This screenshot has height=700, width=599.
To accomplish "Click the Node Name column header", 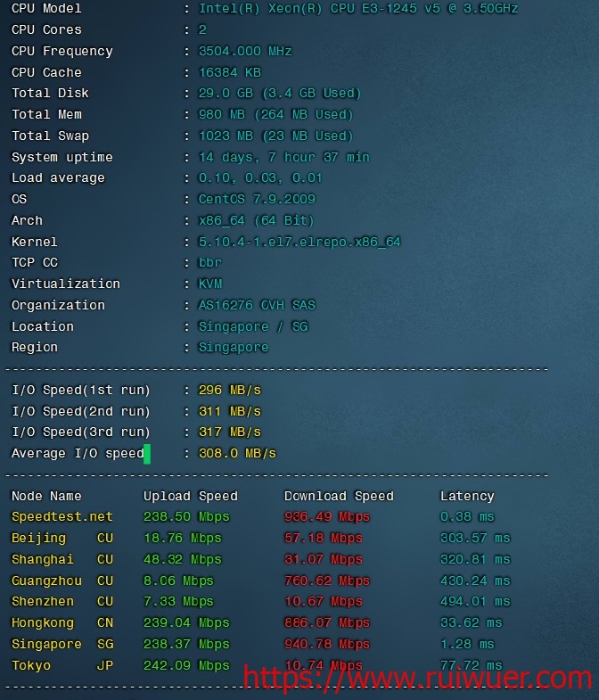I will [x=46, y=496].
